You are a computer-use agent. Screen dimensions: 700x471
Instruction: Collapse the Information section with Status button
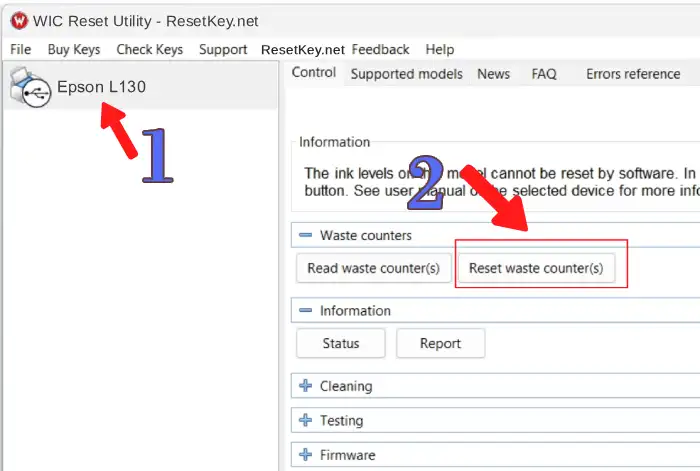point(305,311)
